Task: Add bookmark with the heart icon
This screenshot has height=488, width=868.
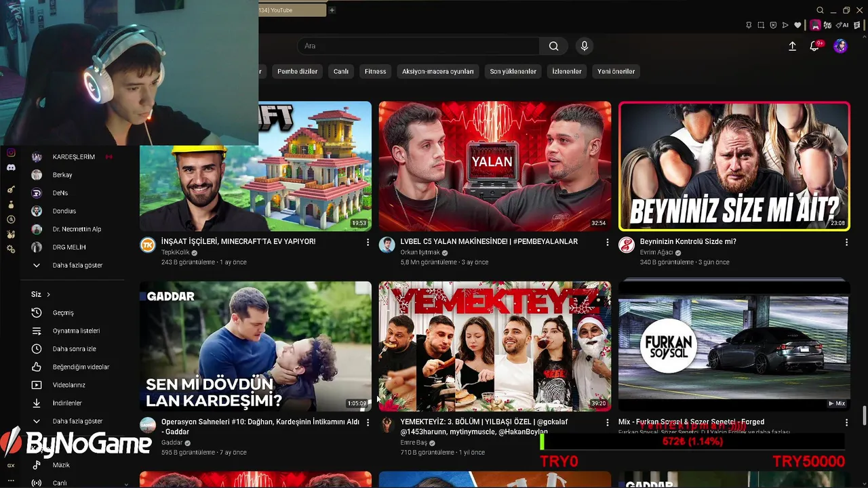Action: coord(797,25)
